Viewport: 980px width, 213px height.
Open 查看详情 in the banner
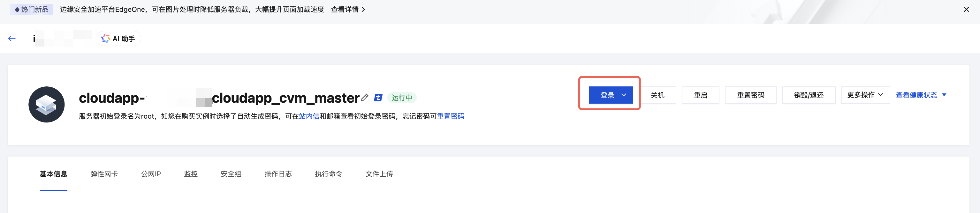[348, 10]
